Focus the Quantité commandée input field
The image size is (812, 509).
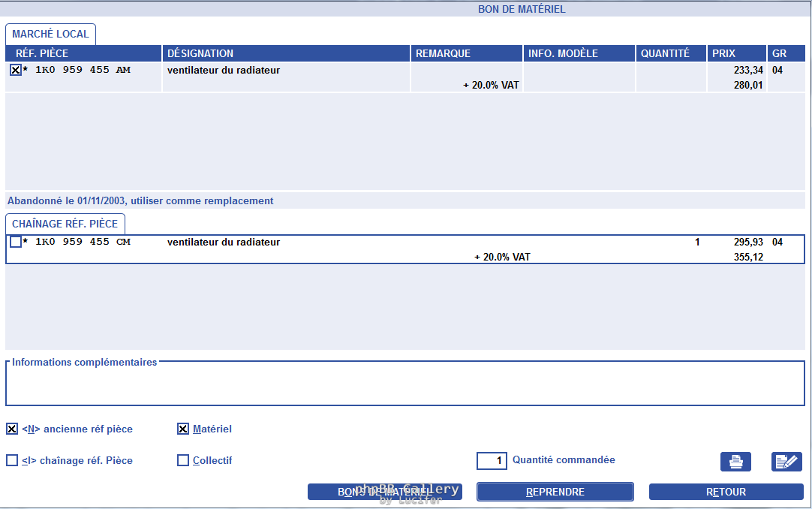click(x=492, y=460)
